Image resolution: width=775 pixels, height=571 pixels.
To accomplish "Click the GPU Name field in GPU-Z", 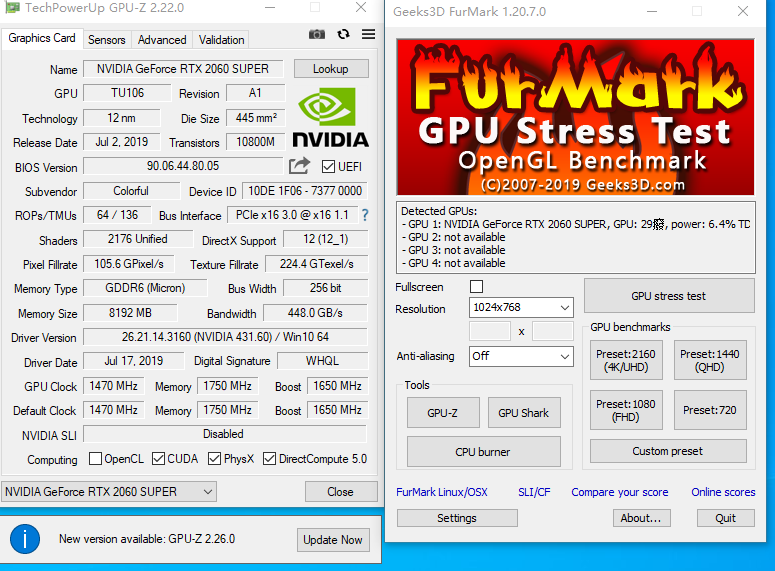I will tap(183, 69).
